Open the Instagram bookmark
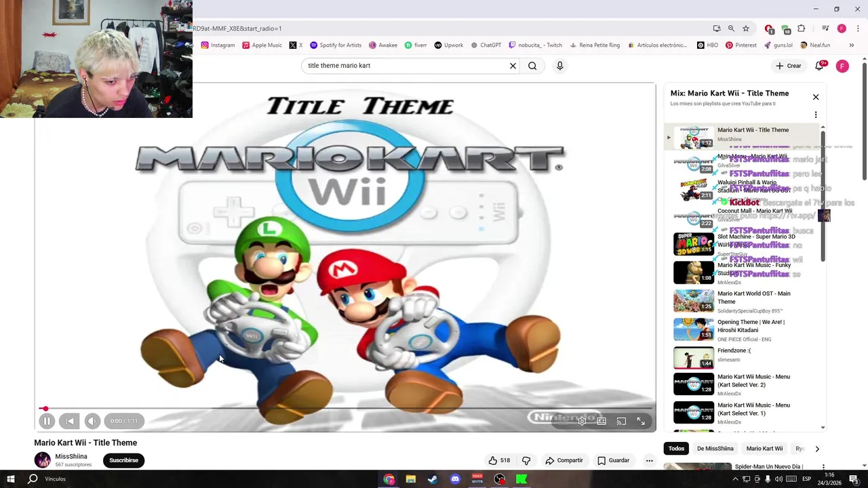The width and height of the screenshot is (868, 488). point(218,45)
